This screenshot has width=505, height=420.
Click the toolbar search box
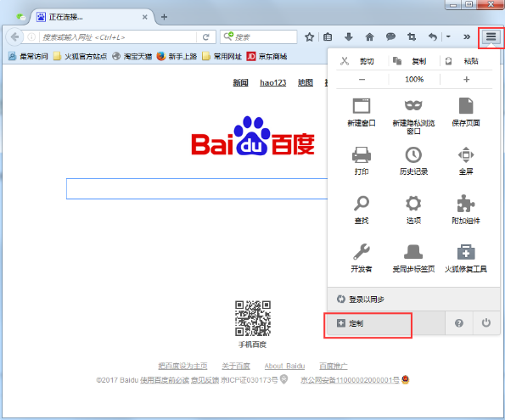click(258, 37)
